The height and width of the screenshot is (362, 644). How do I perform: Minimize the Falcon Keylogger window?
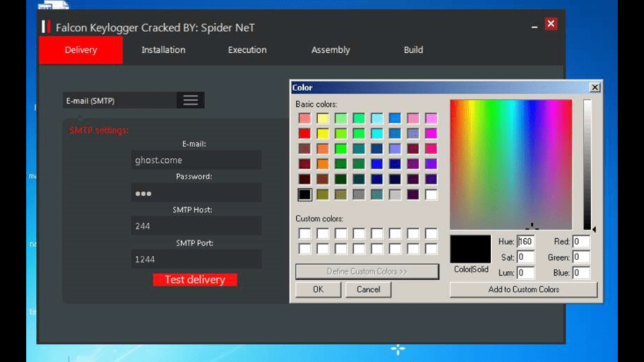coord(535,26)
